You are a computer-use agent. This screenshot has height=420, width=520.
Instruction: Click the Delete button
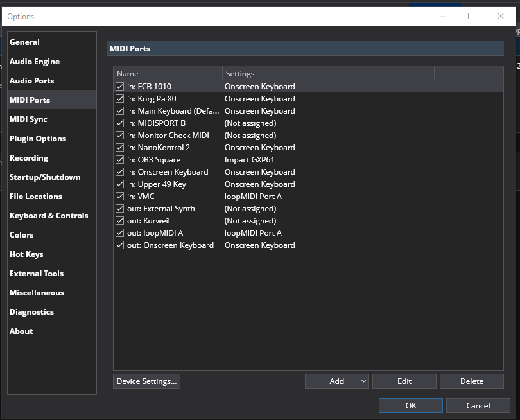coord(471,381)
